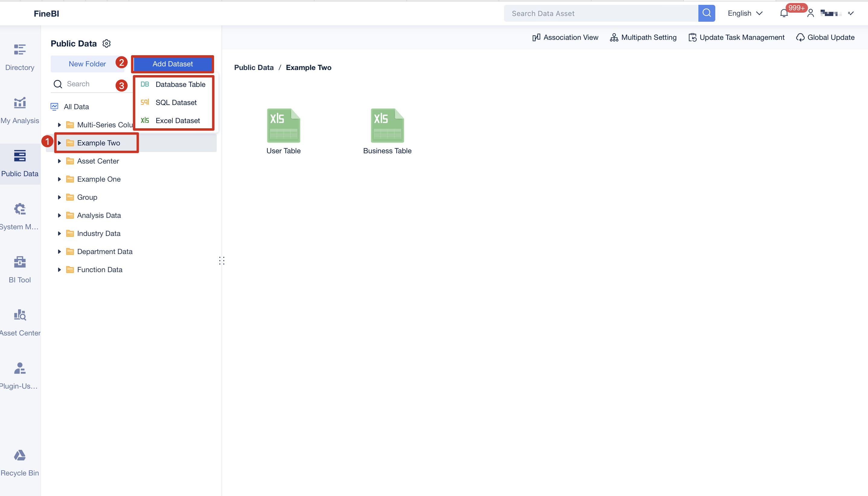
Task: Open the Directory panel
Action: tap(19, 57)
